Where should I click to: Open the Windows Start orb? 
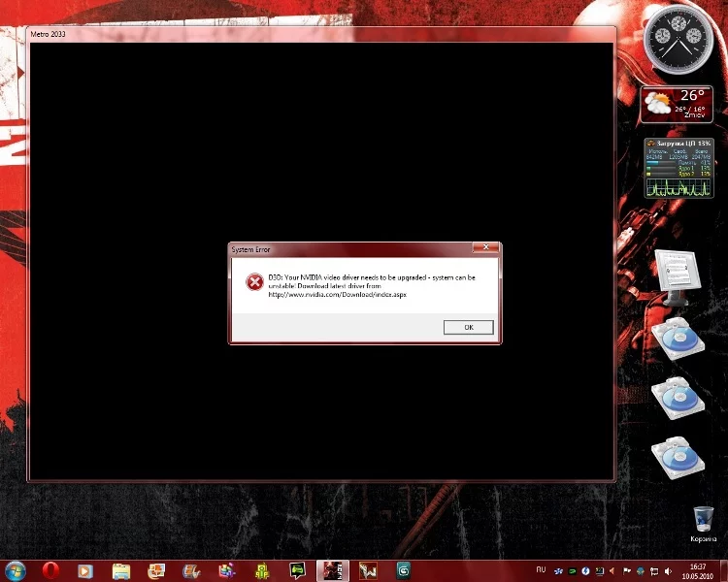coord(16,571)
